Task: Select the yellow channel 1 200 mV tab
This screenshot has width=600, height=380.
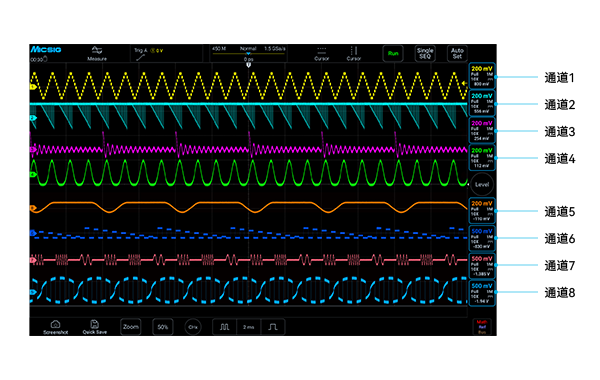Action: pyautogui.click(x=482, y=76)
